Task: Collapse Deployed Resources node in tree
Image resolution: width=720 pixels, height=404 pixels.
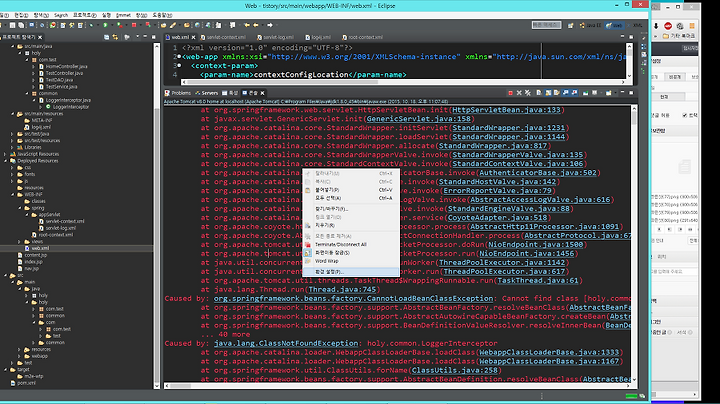Action: [x=6, y=161]
